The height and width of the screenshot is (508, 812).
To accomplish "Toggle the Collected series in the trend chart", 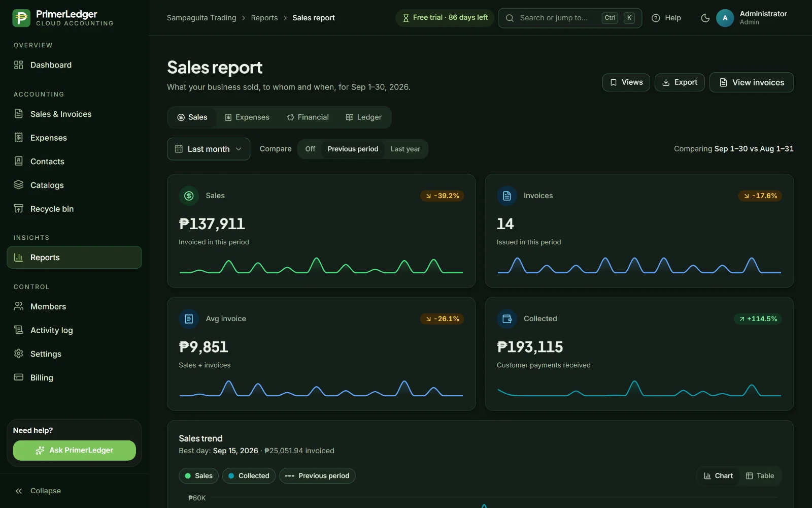I will point(249,476).
